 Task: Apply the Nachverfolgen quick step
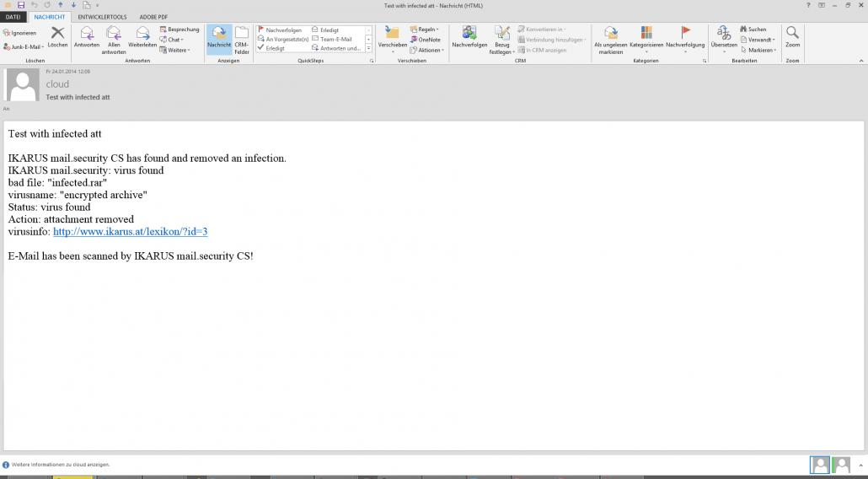pos(280,30)
